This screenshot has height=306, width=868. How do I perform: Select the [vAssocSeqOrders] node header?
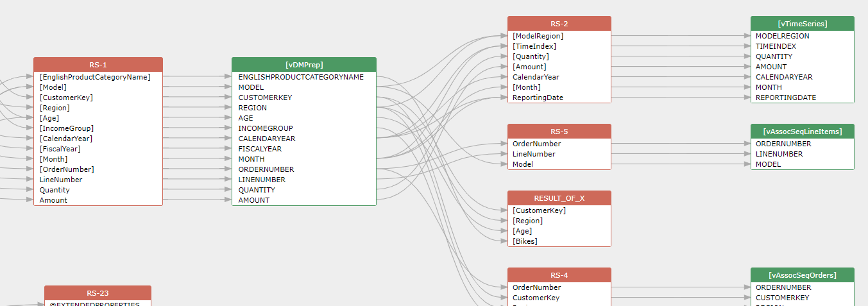point(802,275)
